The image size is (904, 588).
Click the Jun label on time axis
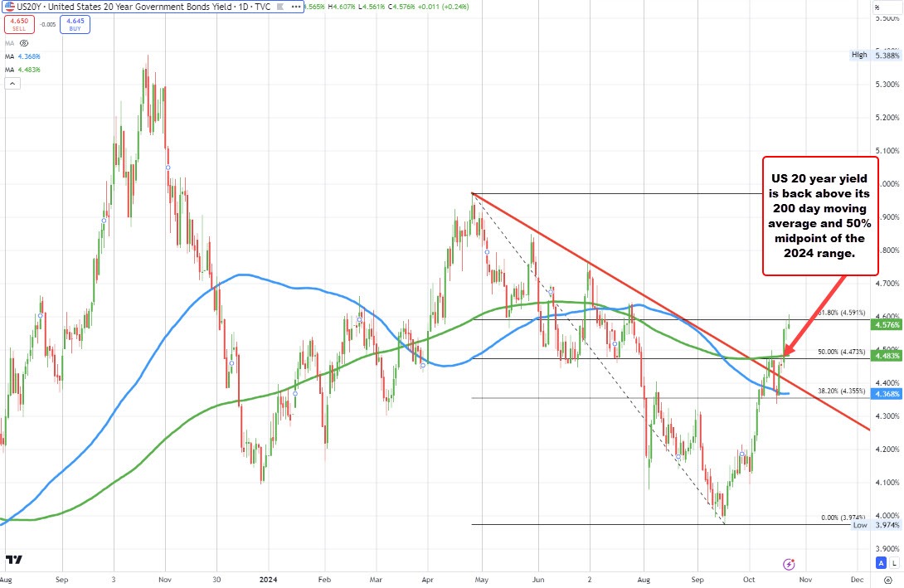point(538,580)
